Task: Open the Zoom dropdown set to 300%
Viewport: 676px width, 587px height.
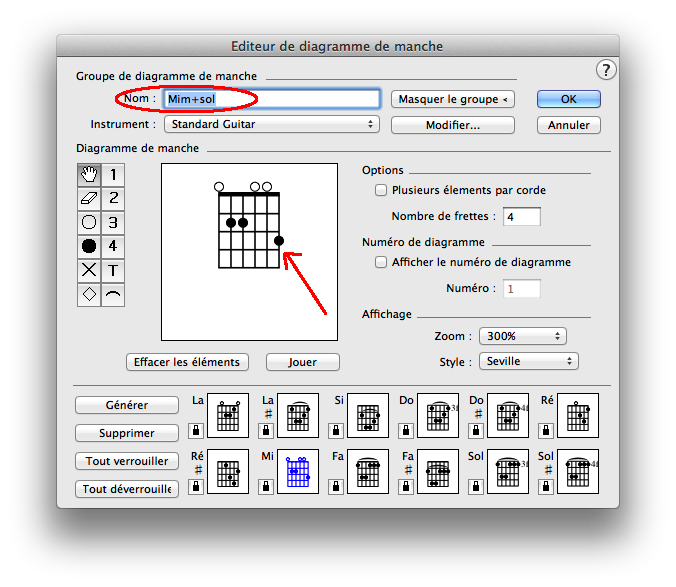Action: [x=523, y=336]
